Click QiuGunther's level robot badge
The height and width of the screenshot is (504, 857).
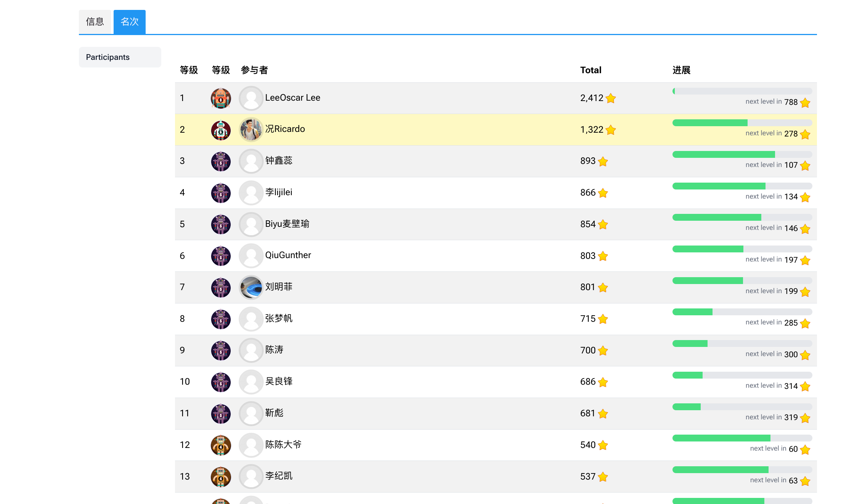click(x=221, y=256)
